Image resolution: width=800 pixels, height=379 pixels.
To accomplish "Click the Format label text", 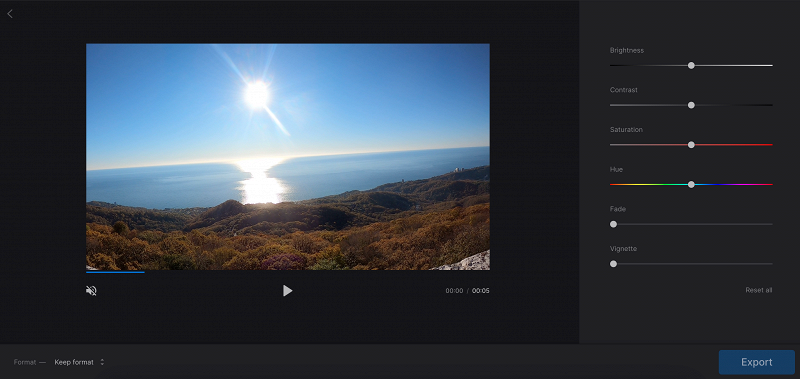I will coord(25,362).
